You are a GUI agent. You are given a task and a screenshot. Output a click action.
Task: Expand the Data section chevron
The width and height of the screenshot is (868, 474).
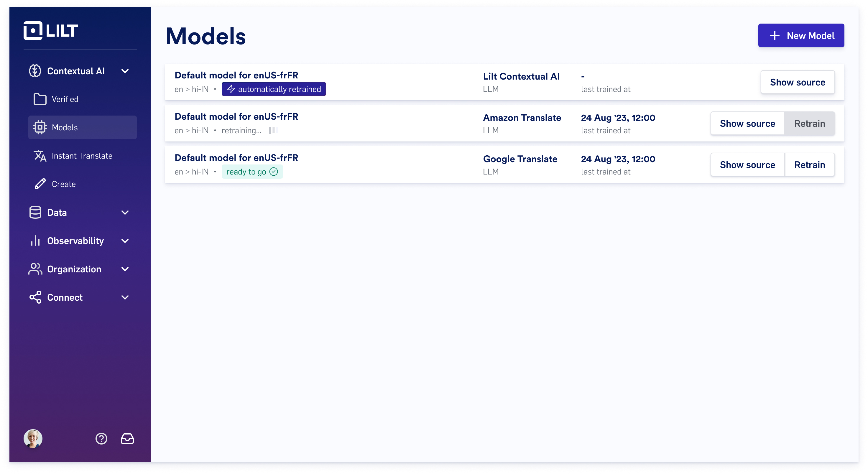point(125,212)
